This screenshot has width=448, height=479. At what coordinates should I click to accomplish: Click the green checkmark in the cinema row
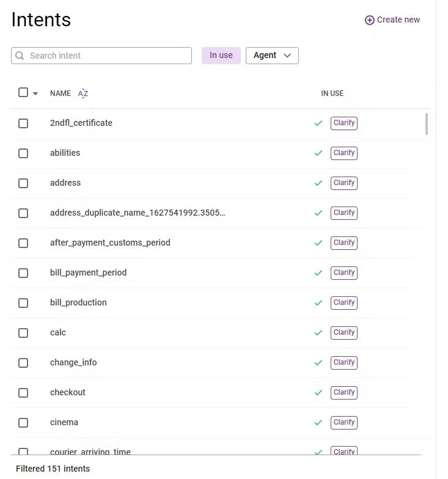[x=318, y=422]
